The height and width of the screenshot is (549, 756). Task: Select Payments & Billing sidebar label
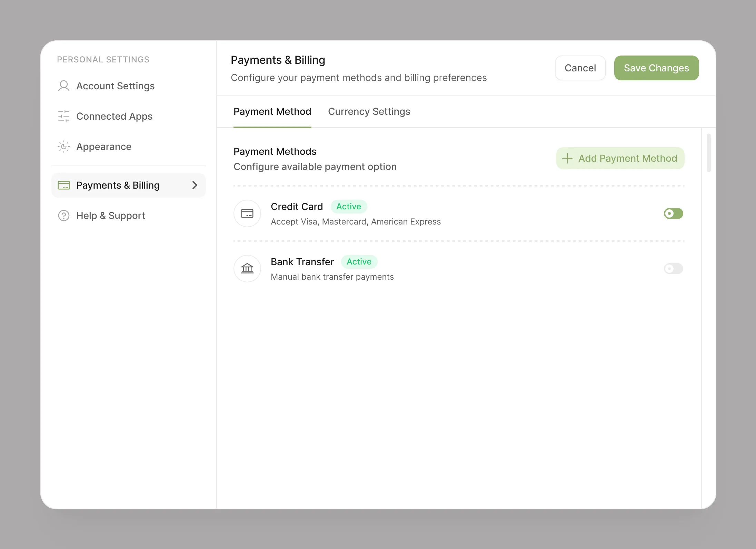(118, 185)
